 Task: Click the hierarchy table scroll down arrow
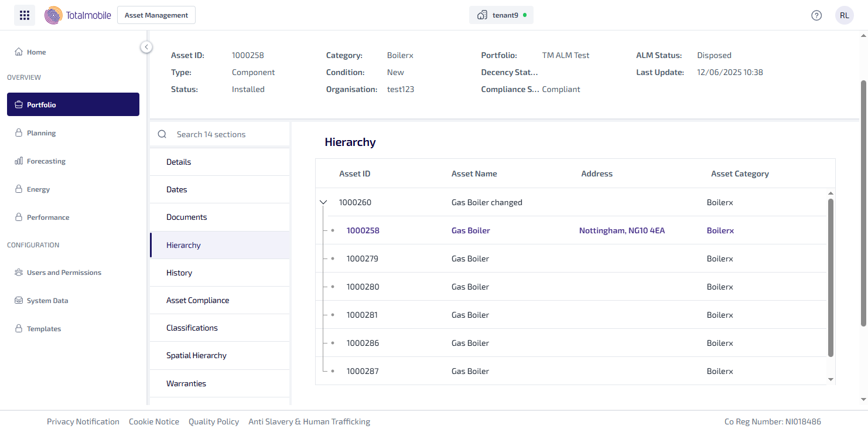click(830, 379)
